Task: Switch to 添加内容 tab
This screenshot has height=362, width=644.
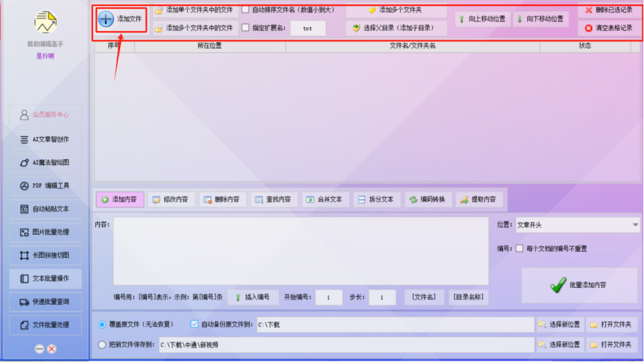Action: coord(120,200)
